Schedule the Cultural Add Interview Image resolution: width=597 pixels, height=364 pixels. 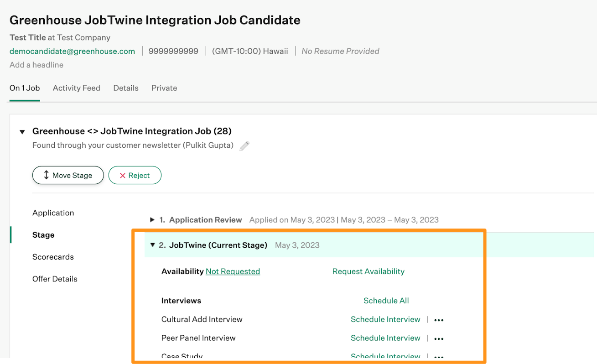(385, 319)
